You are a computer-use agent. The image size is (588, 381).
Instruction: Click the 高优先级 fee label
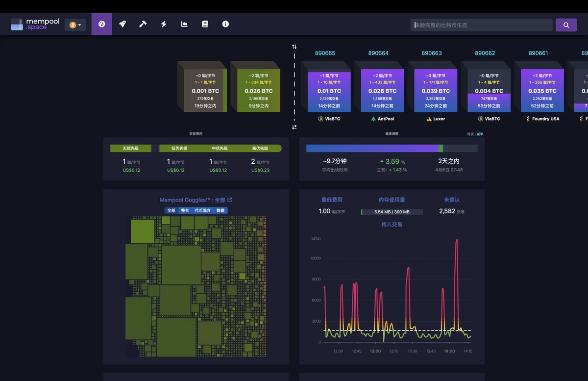[260, 149]
